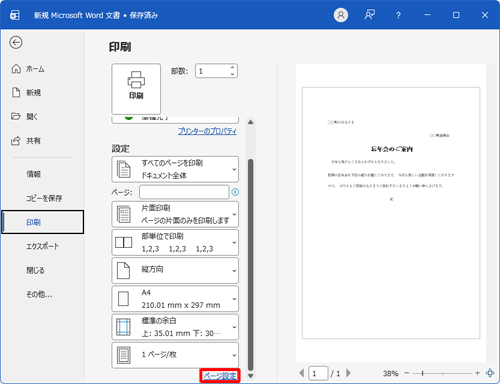Open the 1 ページ/枚 dropdown
Image resolution: width=500 pixels, height=384 pixels.
pyautogui.click(x=175, y=355)
